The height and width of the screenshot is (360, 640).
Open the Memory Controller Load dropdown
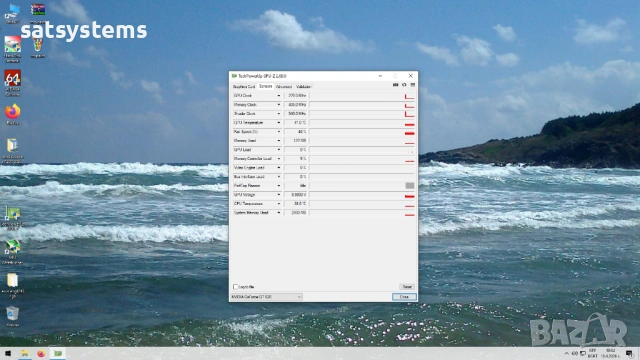(x=279, y=159)
